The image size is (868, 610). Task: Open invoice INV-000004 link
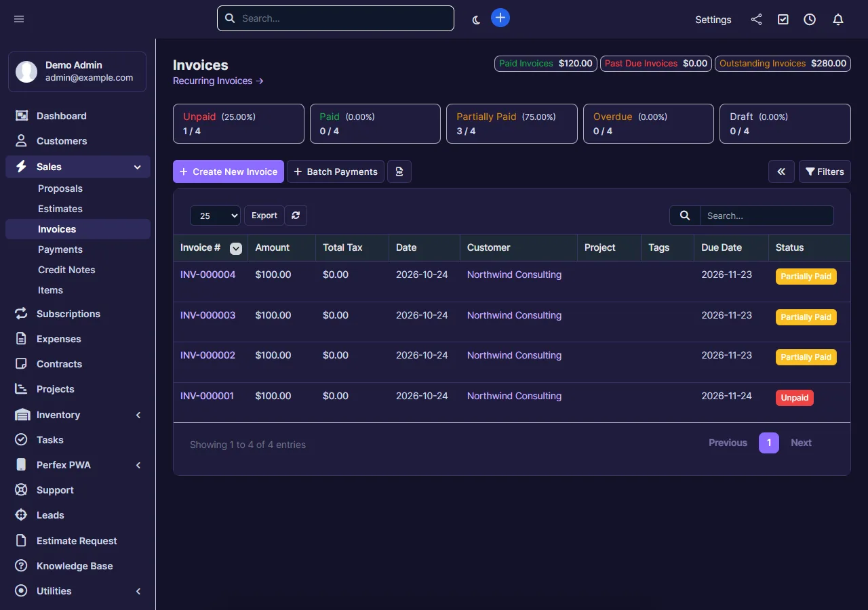208,274
